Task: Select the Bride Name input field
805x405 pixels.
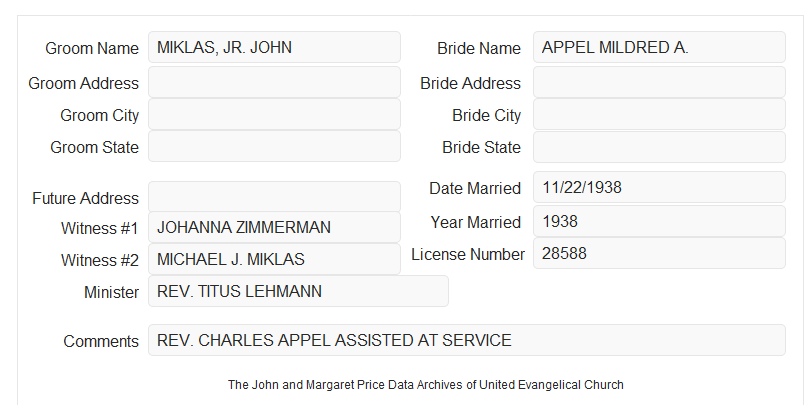Action: click(x=659, y=47)
